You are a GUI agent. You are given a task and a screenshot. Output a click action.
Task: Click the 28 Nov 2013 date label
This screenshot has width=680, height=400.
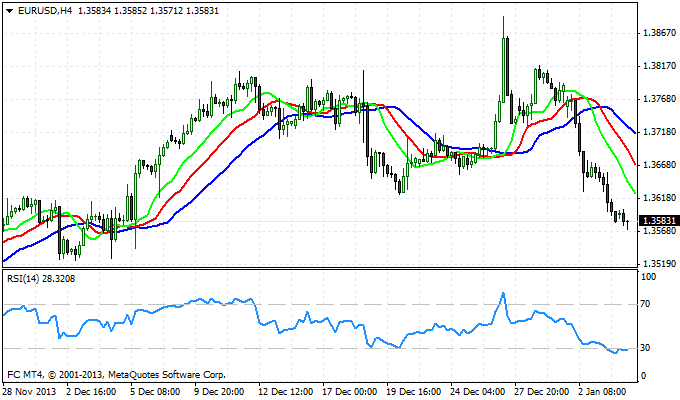click(29, 391)
